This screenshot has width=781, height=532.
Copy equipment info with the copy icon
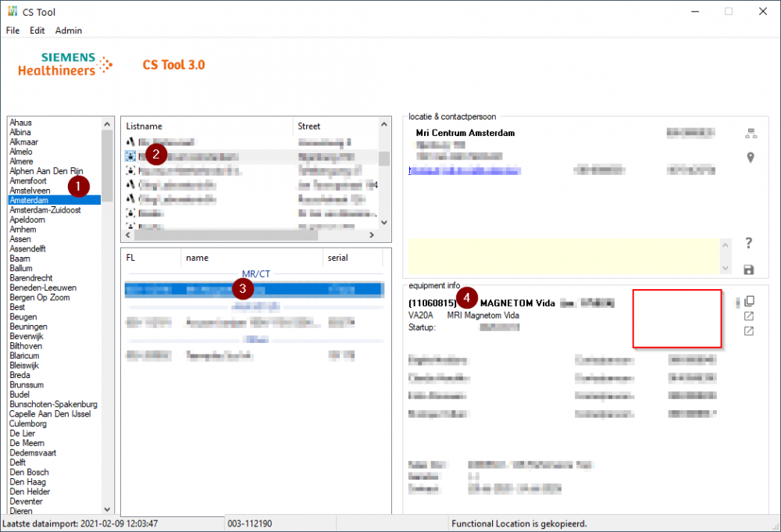click(x=749, y=301)
